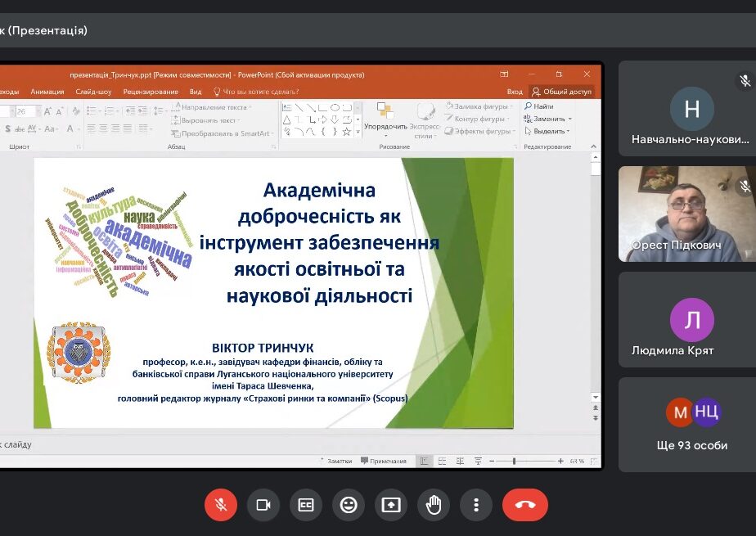756x536 pixels.
Task: Open the Рецензирование ribbon tab
Action: pos(151,92)
